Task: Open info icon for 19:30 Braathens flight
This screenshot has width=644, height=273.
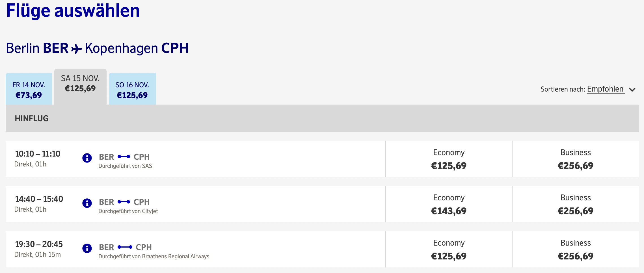Action: pyautogui.click(x=87, y=248)
